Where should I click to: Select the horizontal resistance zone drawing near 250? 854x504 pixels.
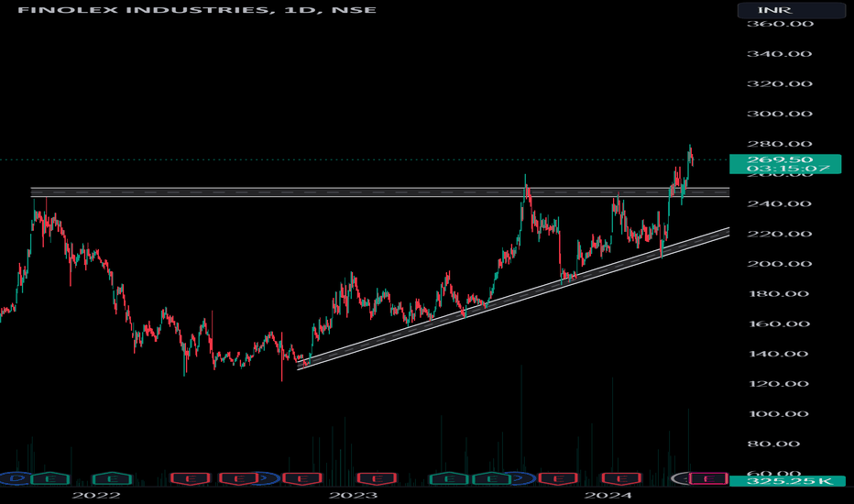(379, 192)
